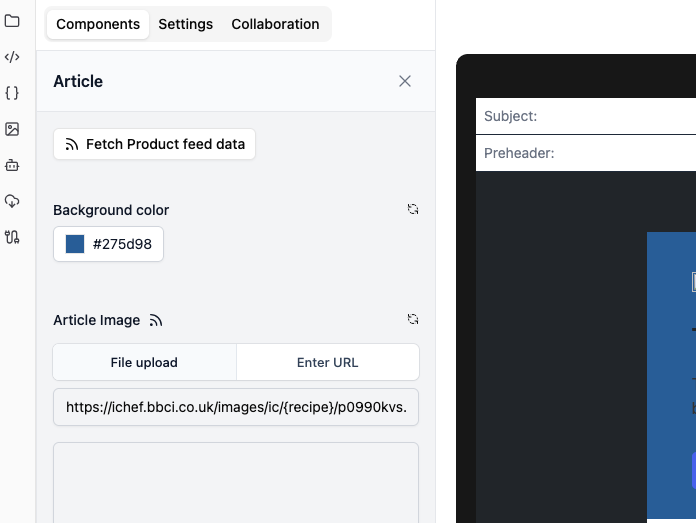696x523 pixels.
Task: Click the cloud download sidebar icon
Action: (12, 201)
